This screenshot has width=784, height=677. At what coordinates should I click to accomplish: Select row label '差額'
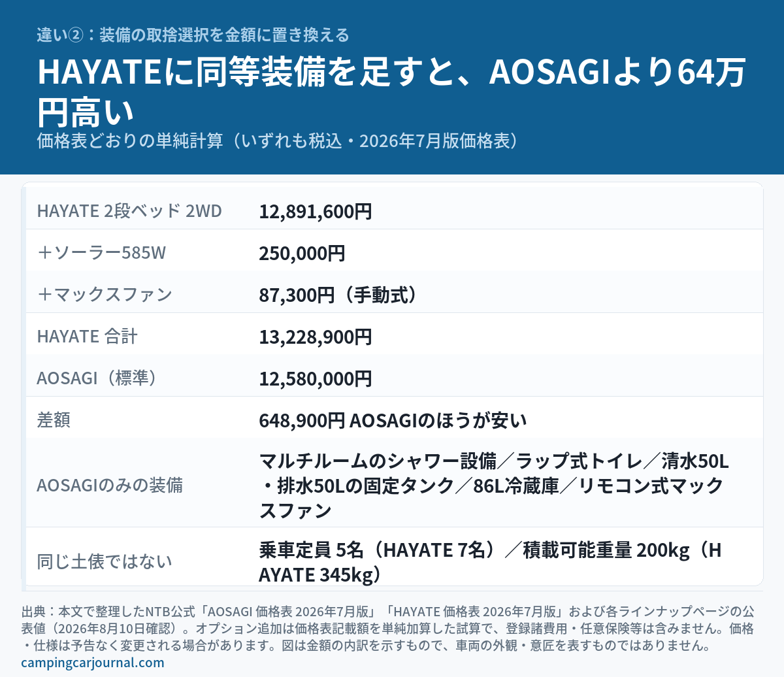(54, 420)
